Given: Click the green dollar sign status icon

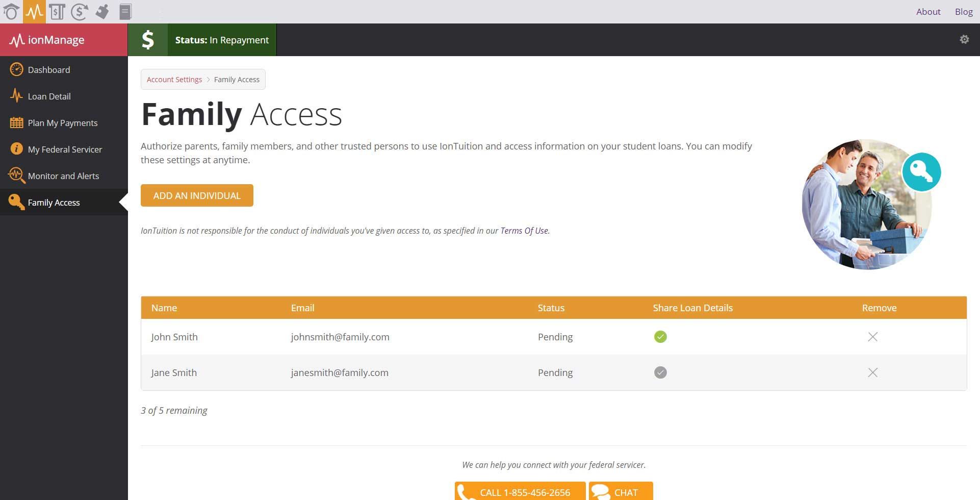Looking at the screenshot, I should [x=148, y=40].
